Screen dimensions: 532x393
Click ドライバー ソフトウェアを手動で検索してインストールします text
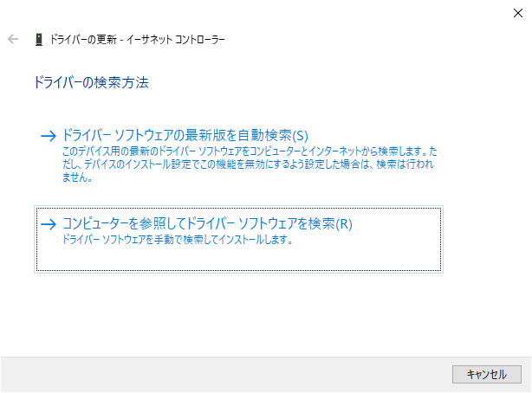[178, 240]
